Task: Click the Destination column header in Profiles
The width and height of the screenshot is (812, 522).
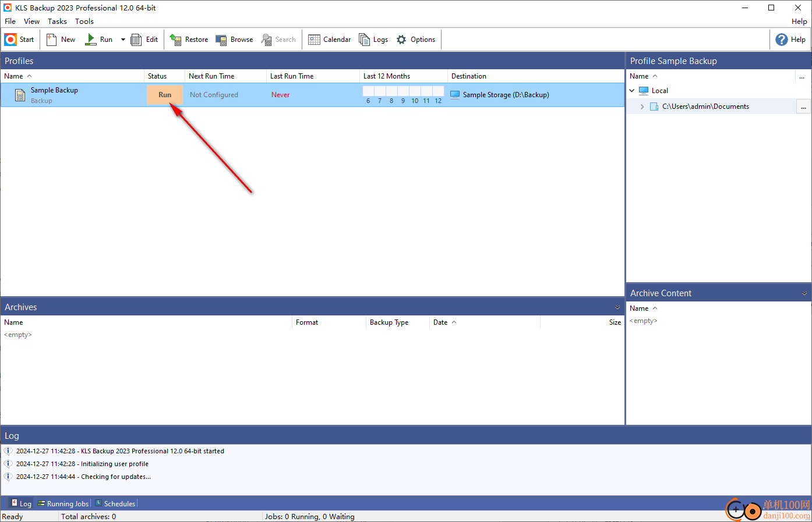Action: (536, 76)
